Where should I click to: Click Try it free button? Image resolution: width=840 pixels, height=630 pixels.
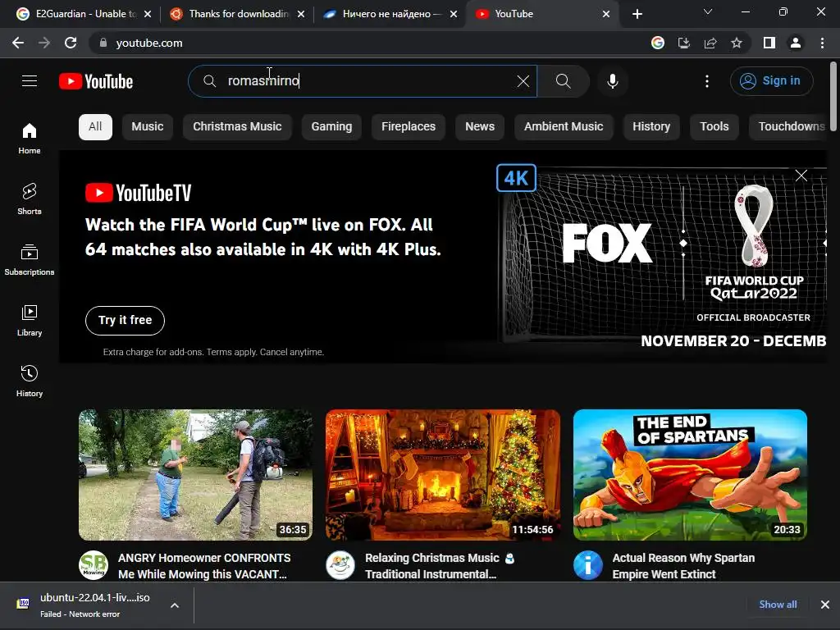(125, 321)
